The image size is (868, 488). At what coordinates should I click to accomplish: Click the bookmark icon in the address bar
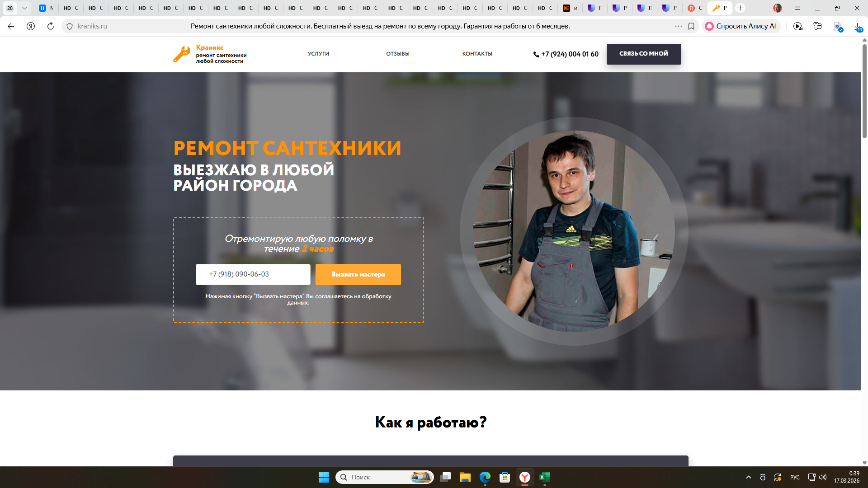pyautogui.click(x=691, y=26)
